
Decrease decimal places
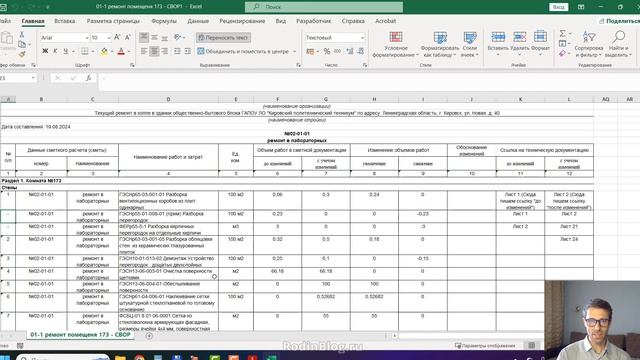tap(360, 51)
